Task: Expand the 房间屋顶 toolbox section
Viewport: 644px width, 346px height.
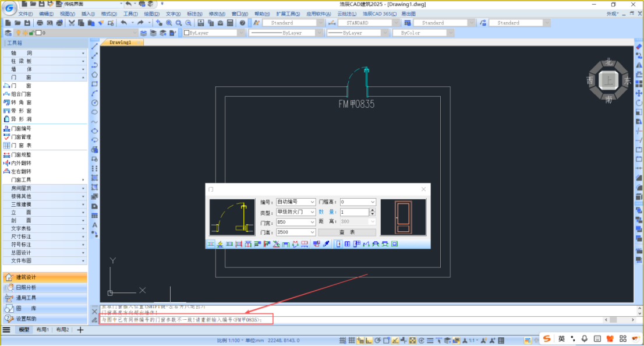Action: tap(44, 188)
